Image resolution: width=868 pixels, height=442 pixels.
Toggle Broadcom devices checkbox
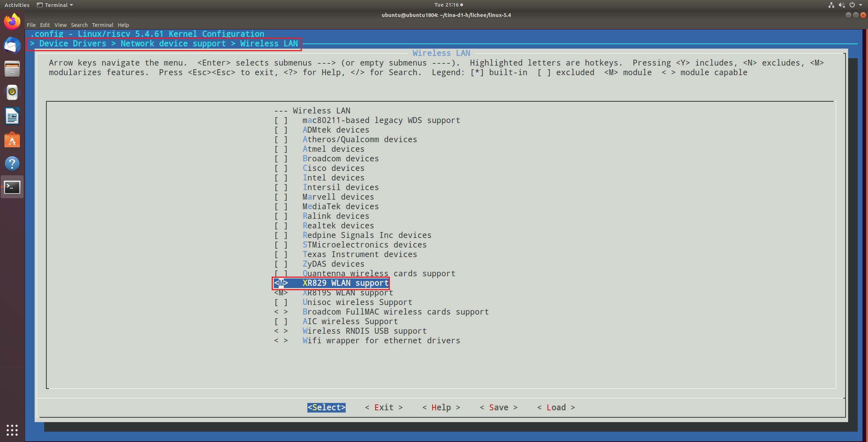point(281,159)
